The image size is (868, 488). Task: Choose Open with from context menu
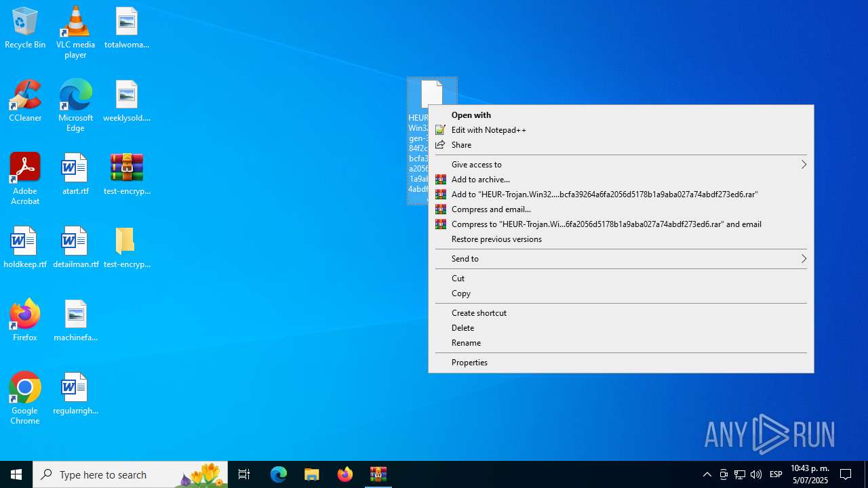tap(621, 115)
